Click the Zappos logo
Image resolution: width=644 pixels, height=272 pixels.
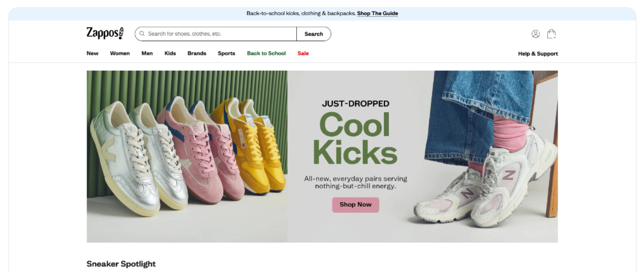tap(105, 34)
